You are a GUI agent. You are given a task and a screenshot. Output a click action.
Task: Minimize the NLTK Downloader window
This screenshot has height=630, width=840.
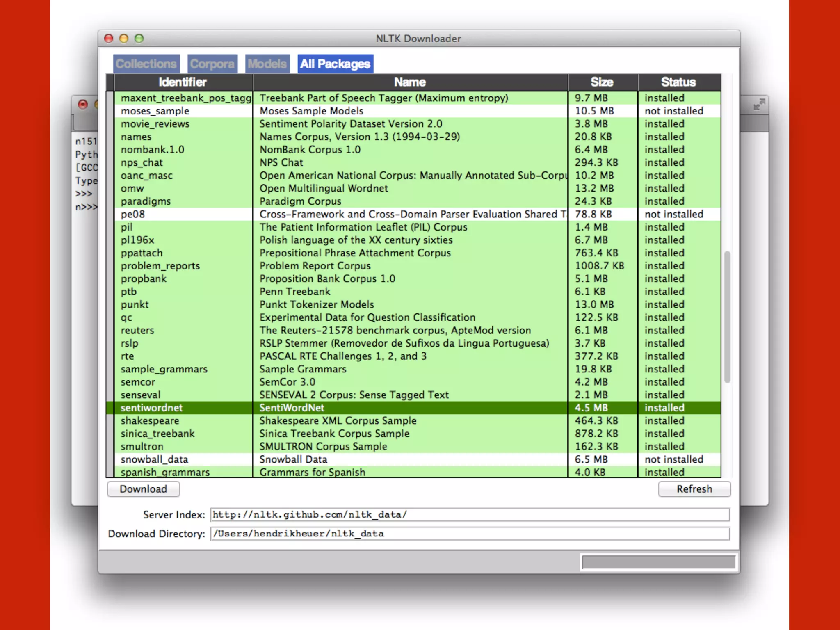click(124, 39)
